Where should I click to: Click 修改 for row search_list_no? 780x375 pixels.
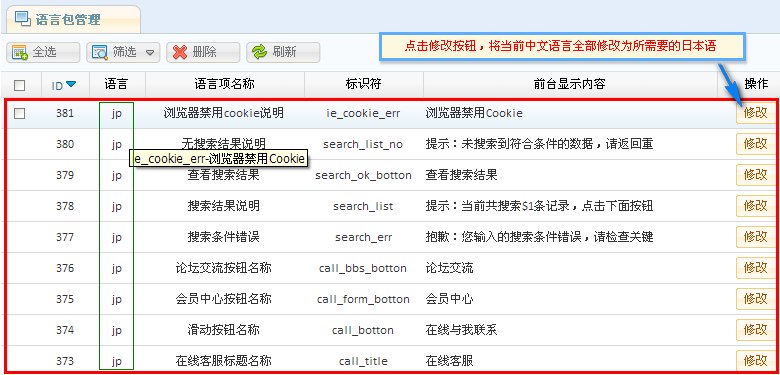pos(756,144)
